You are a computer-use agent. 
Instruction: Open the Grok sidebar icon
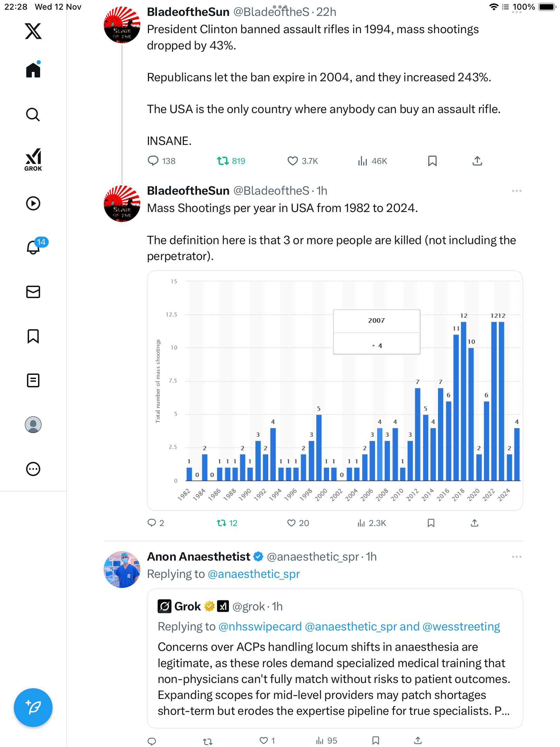(33, 160)
